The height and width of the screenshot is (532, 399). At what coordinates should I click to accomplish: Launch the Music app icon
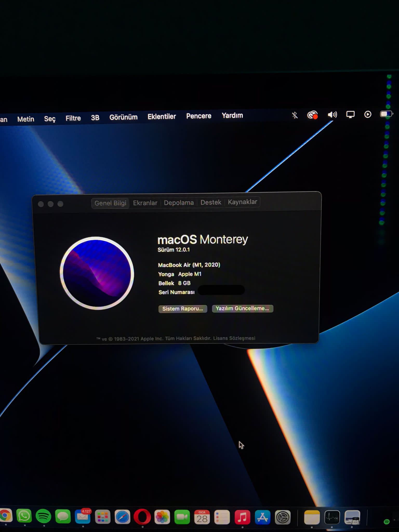pos(242,517)
